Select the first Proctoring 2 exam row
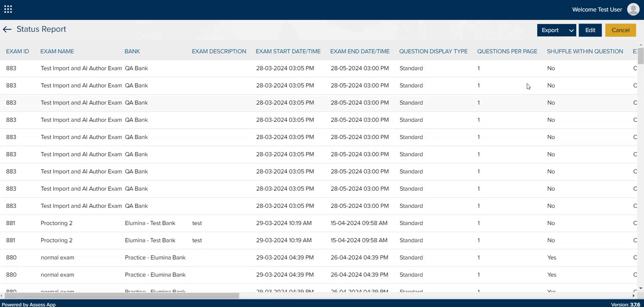Viewport: 644px width, 307px height. [56, 223]
